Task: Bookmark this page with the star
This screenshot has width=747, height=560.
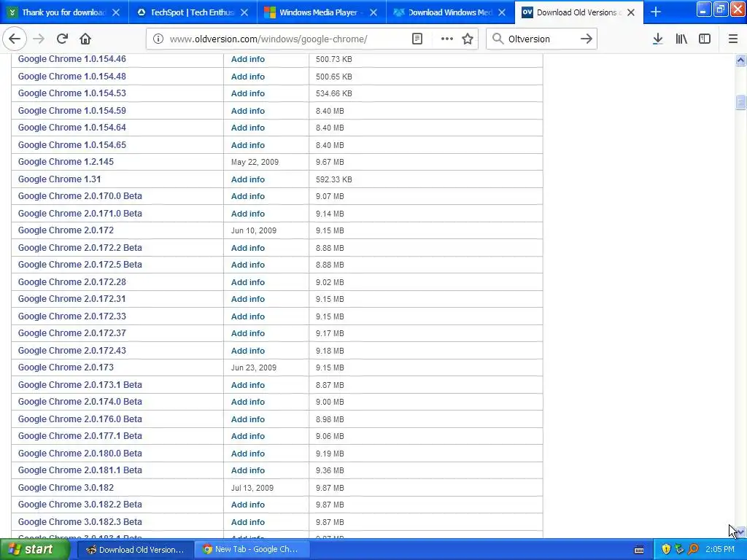Action: pyautogui.click(x=468, y=39)
